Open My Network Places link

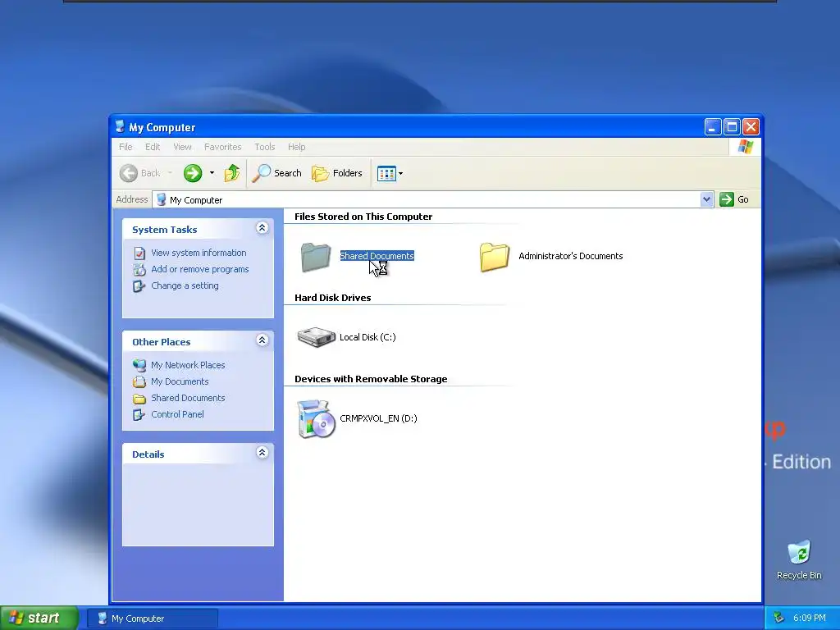pyautogui.click(x=188, y=365)
